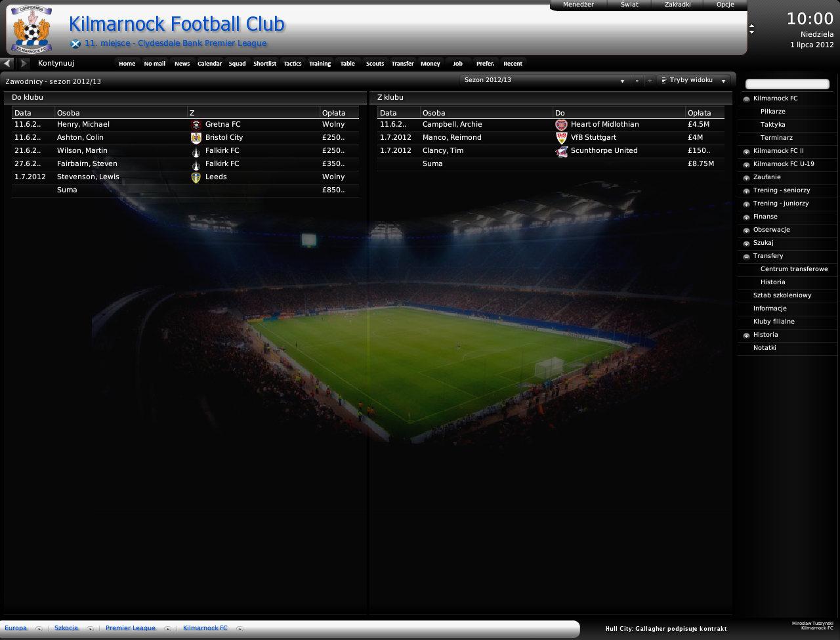
Task: Open the Menedżer menu
Action: 578,5
